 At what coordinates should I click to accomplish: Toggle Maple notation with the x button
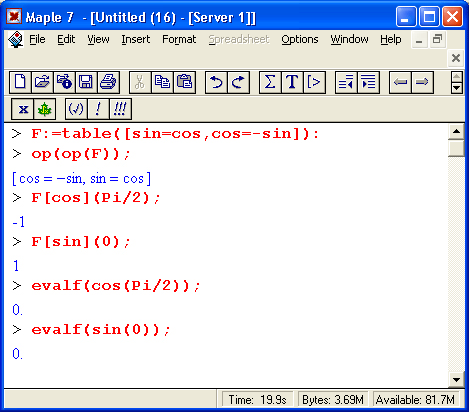pos(23,109)
